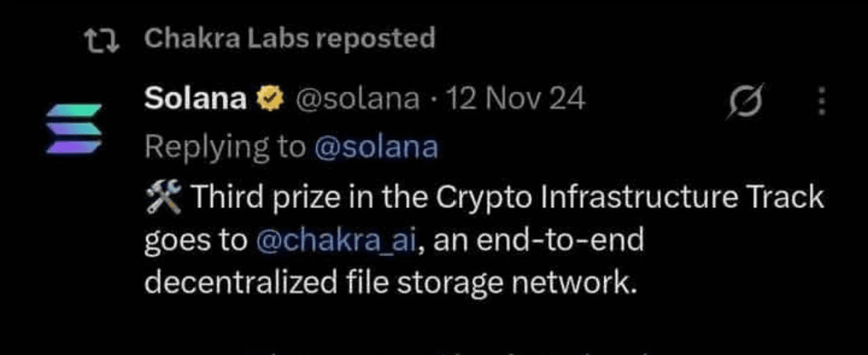This screenshot has width=868, height=355.
Task: Click the gold verified badge beside Solana
Action: (x=269, y=100)
